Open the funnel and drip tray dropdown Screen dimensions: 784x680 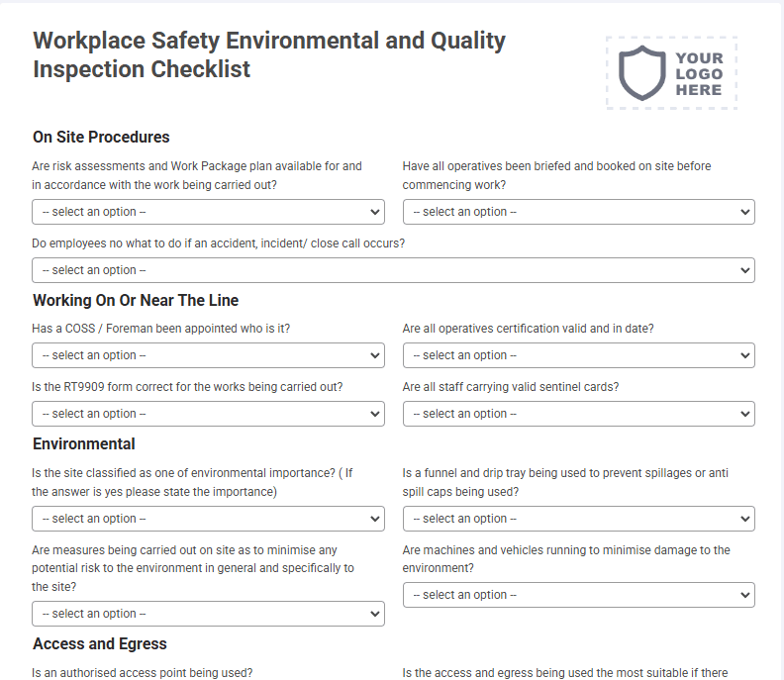pos(578,519)
